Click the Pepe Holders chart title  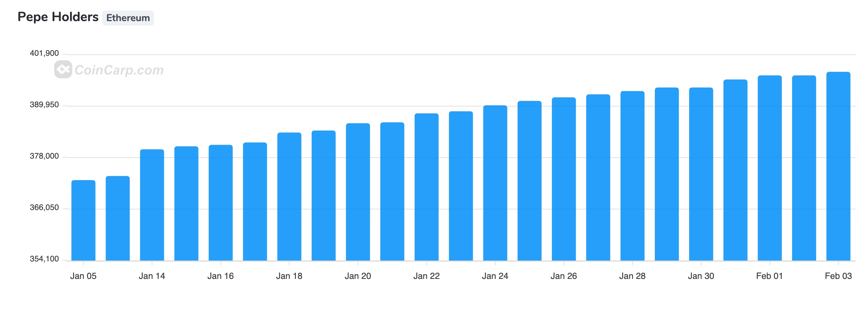coord(58,17)
